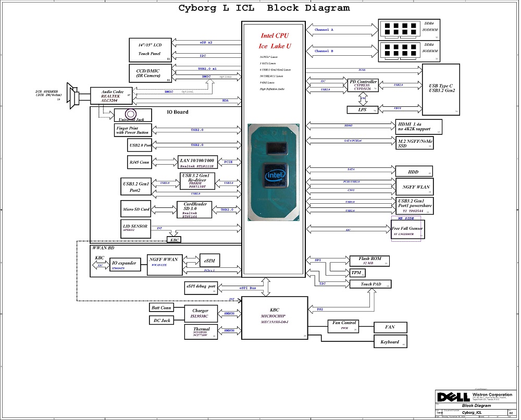The height and width of the screenshot is (420, 521).
Task: Click the 'Keyboard' block
Action: (x=390, y=342)
